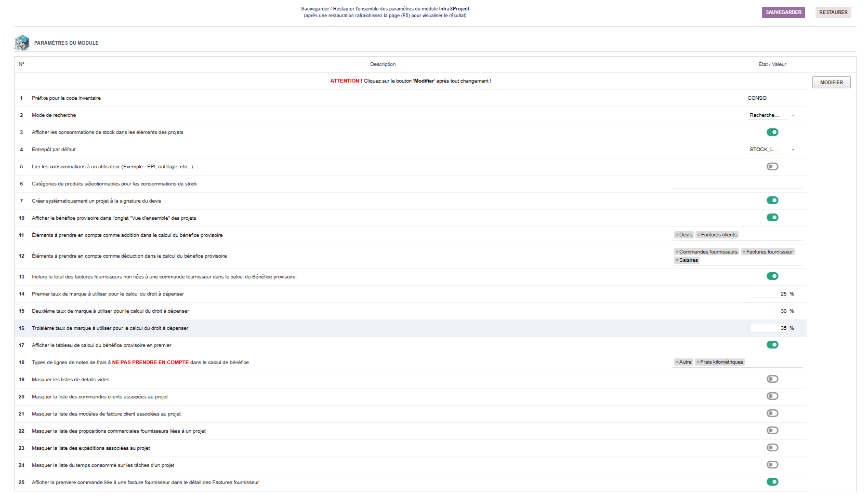Click the RESTAURER button

coord(833,12)
